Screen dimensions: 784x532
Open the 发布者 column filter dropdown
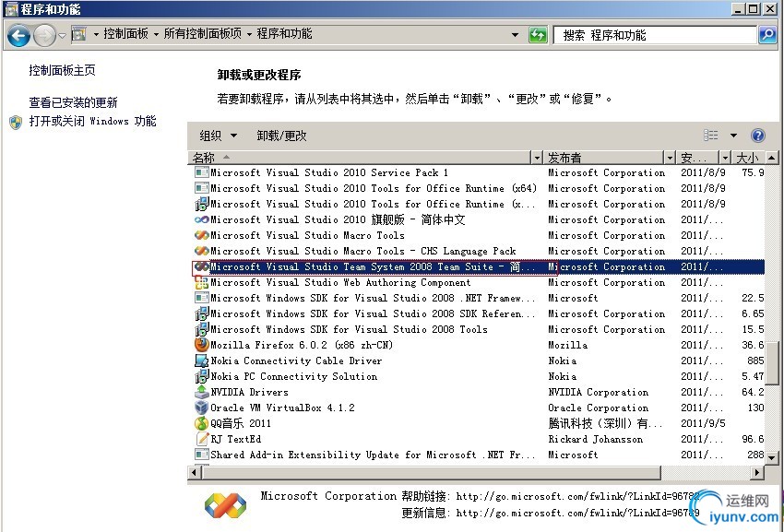click(670, 158)
